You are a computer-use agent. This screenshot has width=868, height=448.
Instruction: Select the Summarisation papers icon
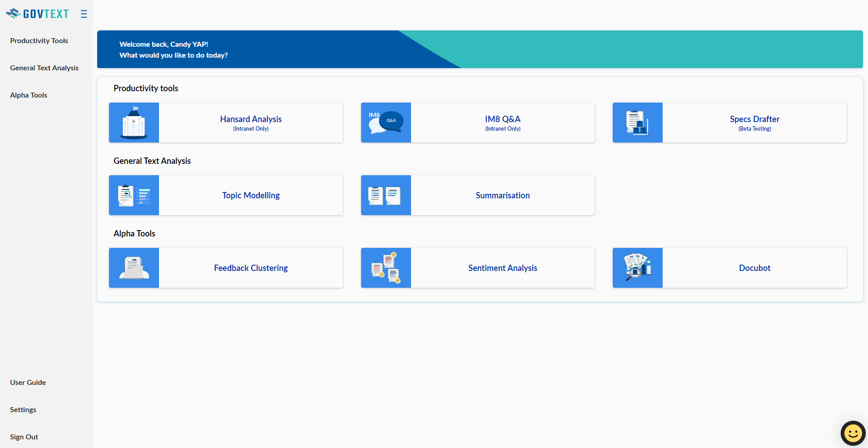386,195
